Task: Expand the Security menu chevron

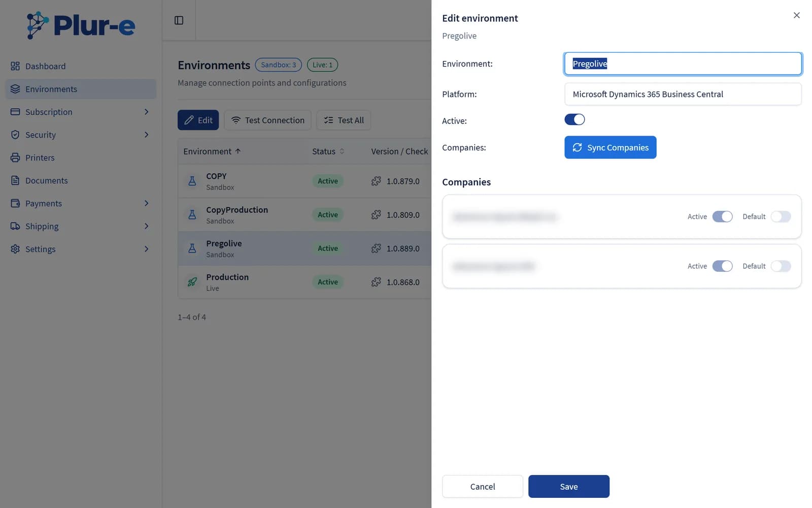Action: click(146, 135)
